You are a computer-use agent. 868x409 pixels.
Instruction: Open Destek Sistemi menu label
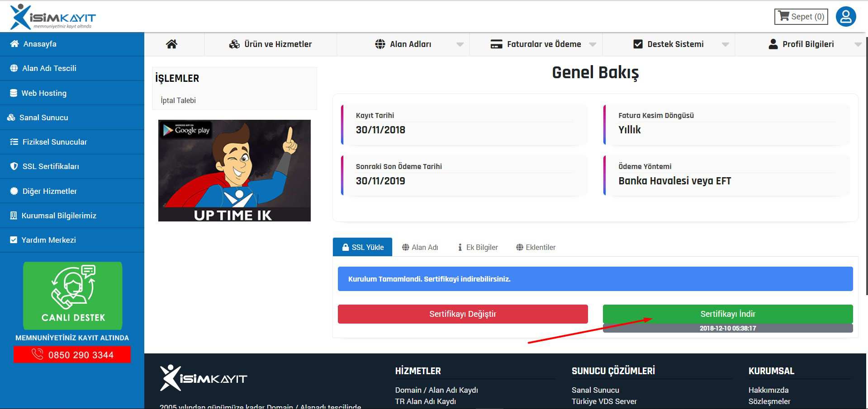pyautogui.click(x=675, y=44)
